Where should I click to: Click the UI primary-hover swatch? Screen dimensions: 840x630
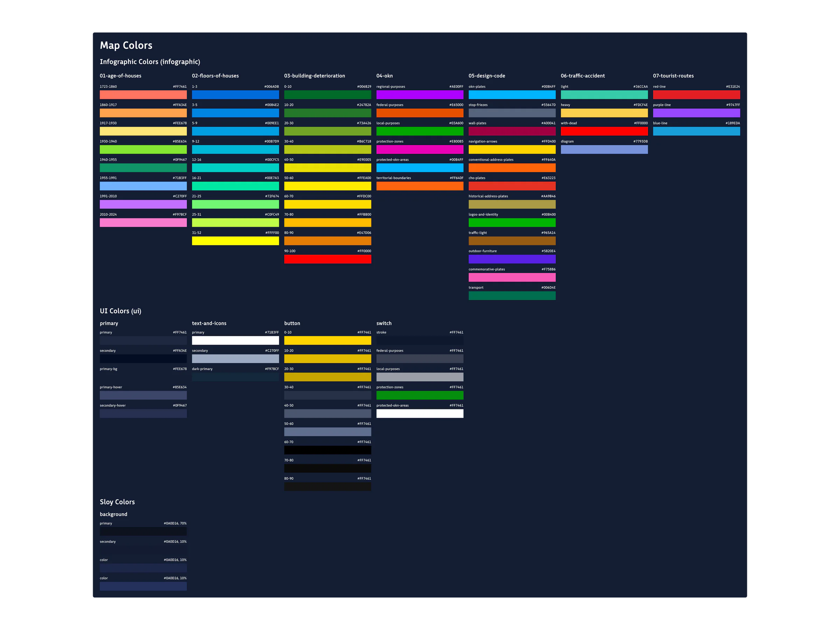pyautogui.click(x=143, y=395)
